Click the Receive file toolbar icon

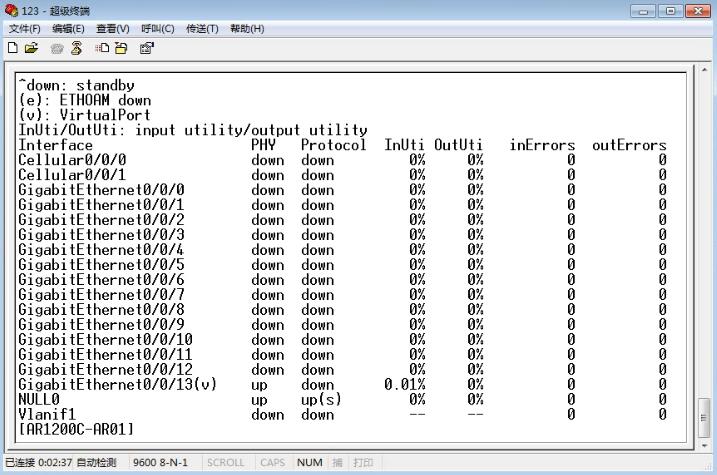pyautogui.click(x=119, y=47)
